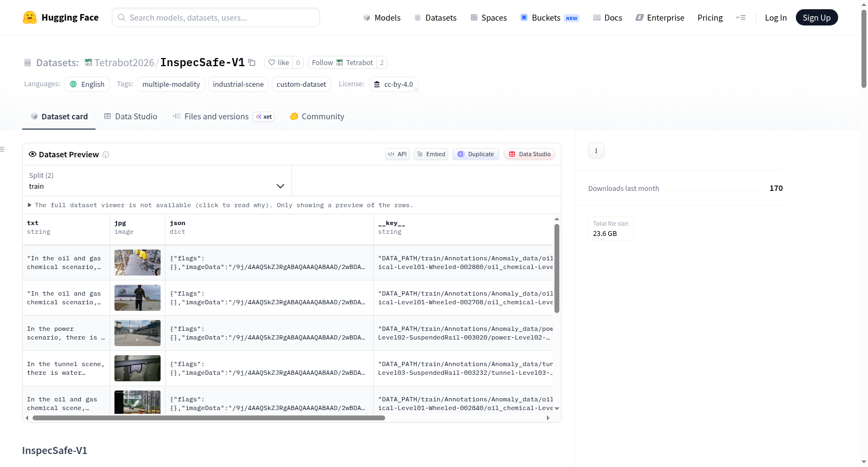This screenshot has width=868, height=467.
Task: Focus the search models, datasets, users field
Action: click(216, 17)
